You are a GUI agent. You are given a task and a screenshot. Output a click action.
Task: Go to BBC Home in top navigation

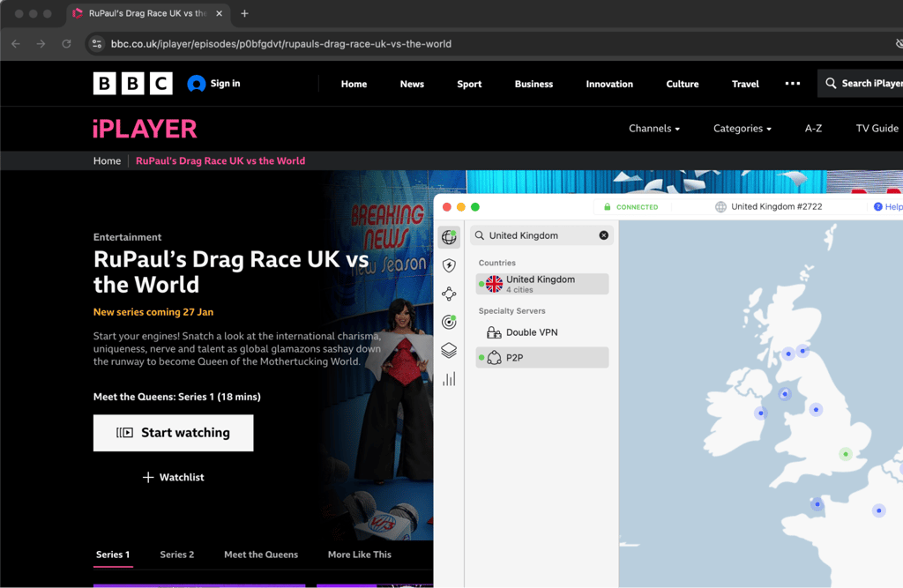pyautogui.click(x=354, y=84)
